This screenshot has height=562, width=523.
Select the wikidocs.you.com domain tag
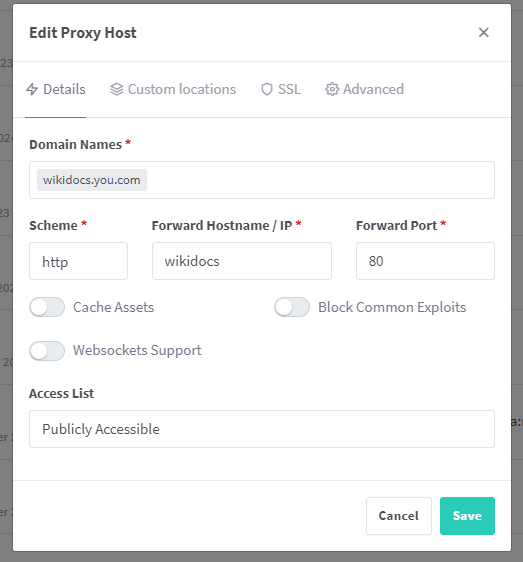click(x=92, y=180)
